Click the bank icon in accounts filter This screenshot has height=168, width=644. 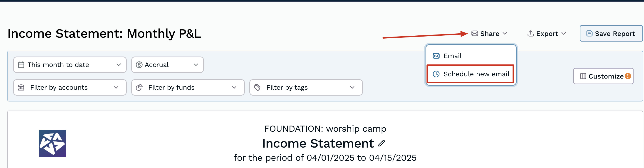pos(21,87)
